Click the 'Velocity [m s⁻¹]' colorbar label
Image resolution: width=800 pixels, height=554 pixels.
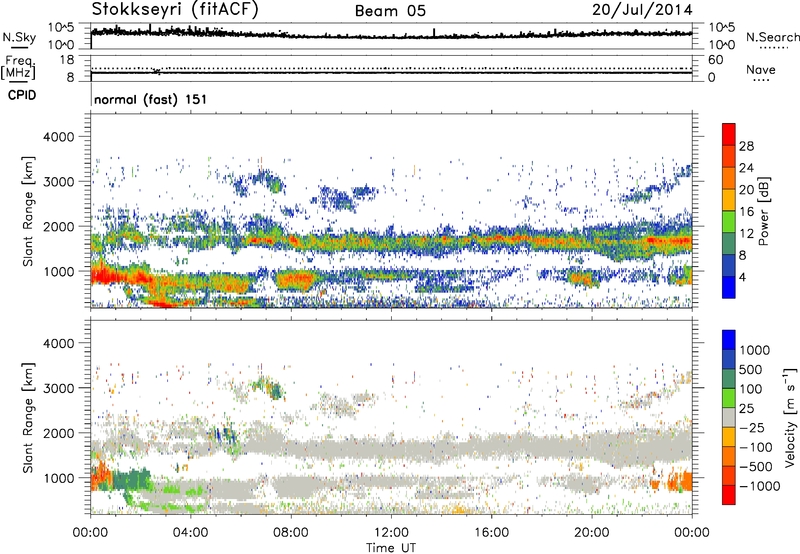click(790, 417)
